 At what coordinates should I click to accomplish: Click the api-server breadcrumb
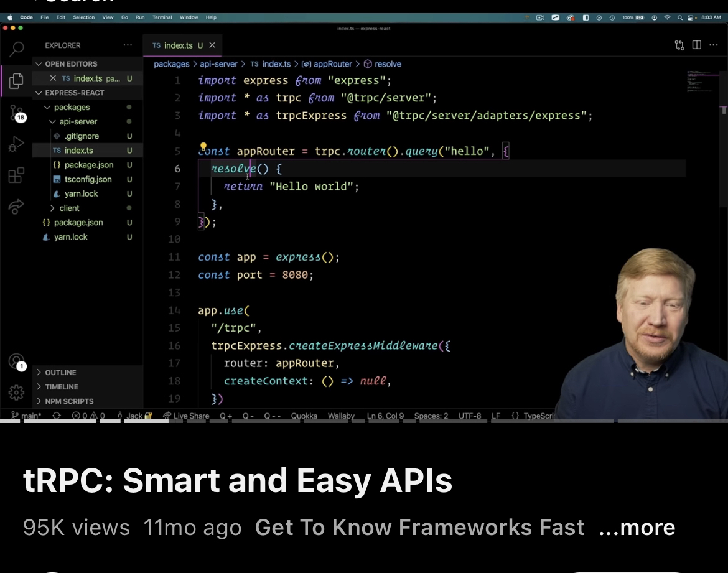218,64
